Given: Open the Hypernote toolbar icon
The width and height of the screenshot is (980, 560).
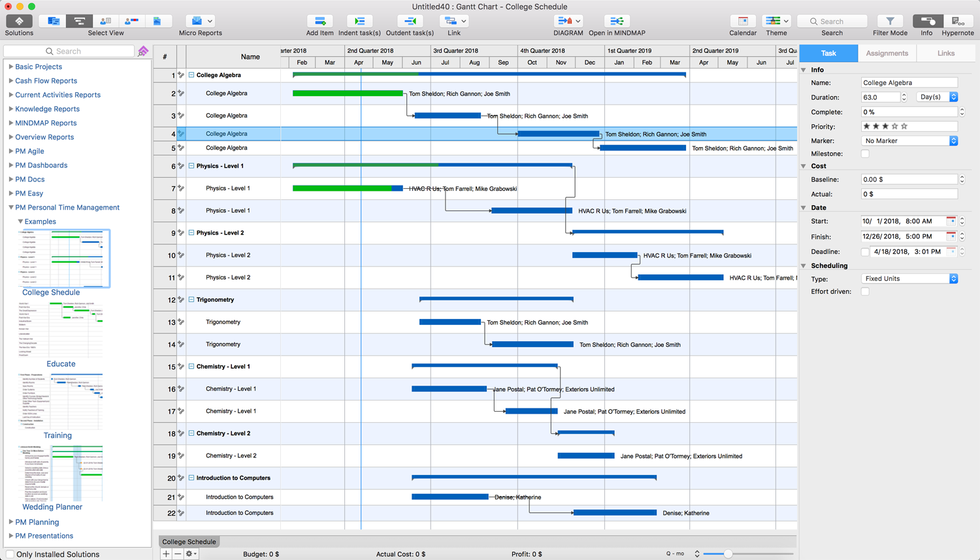Looking at the screenshot, I should click(x=958, y=22).
